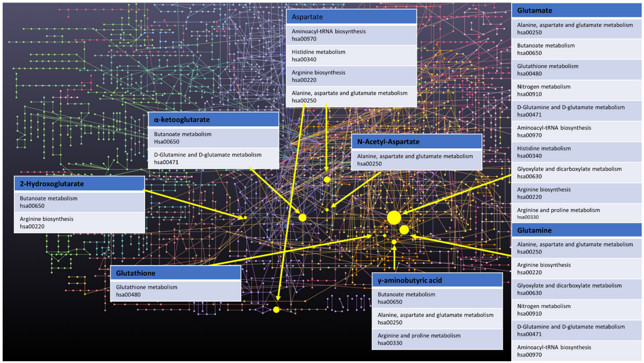Click the yellow node below the Aspartate box arrow
The image size is (644, 363).
click(x=327, y=179)
